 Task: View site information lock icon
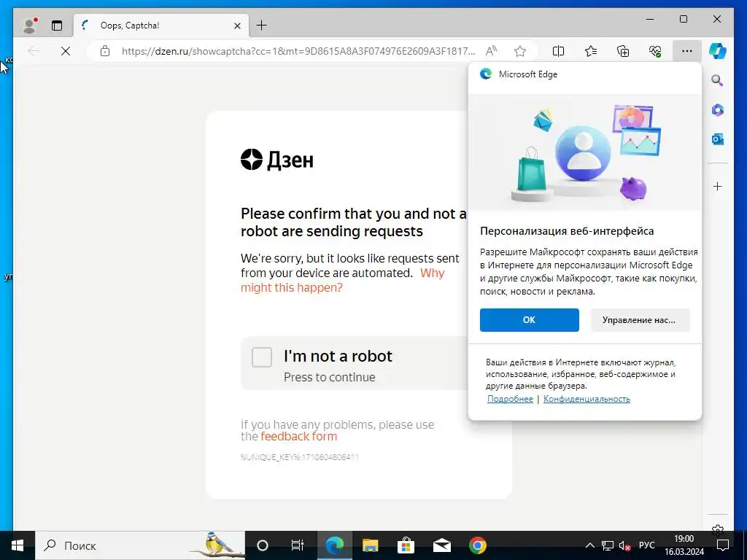click(x=105, y=51)
